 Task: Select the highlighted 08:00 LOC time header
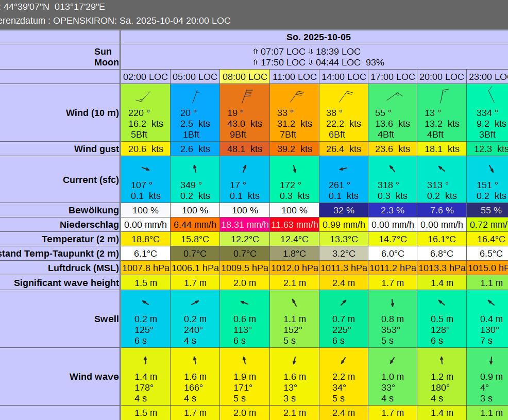click(x=245, y=77)
